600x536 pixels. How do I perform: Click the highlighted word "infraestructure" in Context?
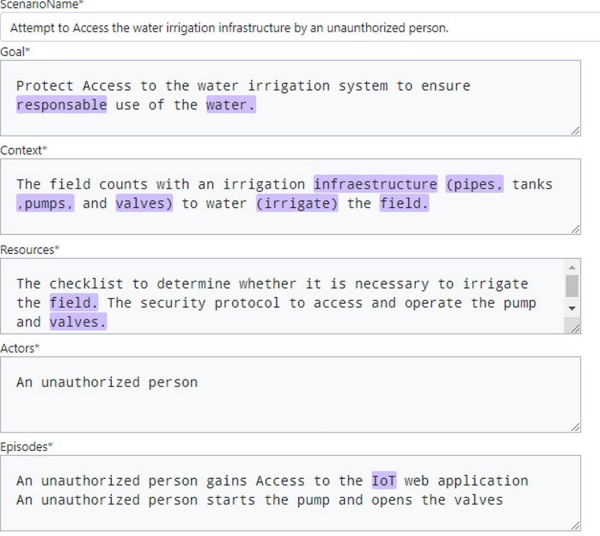coord(375,184)
